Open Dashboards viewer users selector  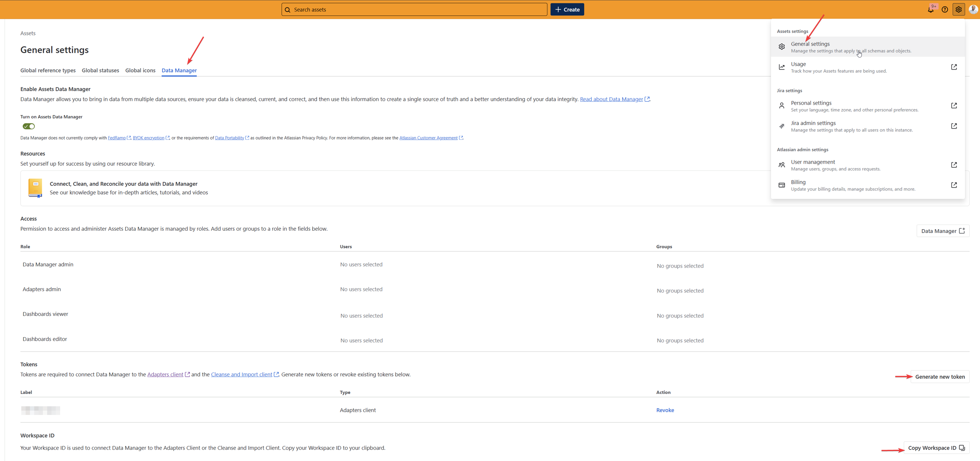[361, 316]
